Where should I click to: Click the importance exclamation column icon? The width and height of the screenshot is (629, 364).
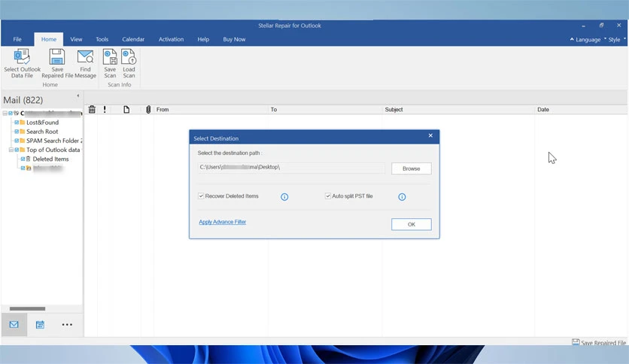tap(105, 110)
